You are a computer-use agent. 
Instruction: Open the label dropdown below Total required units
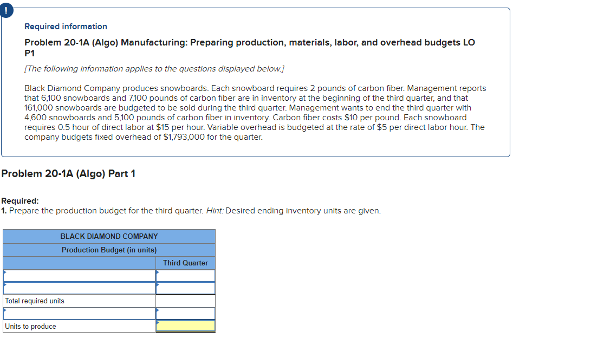pyautogui.click(x=4, y=313)
